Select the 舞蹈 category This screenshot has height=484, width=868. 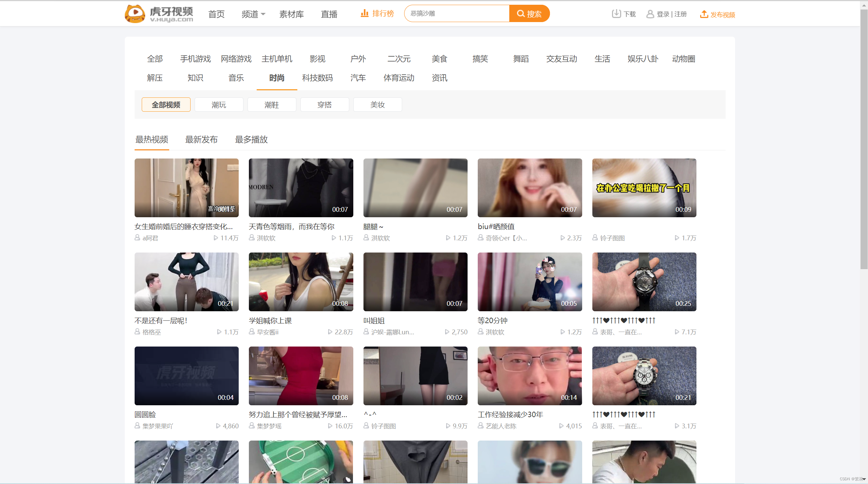(x=521, y=59)
